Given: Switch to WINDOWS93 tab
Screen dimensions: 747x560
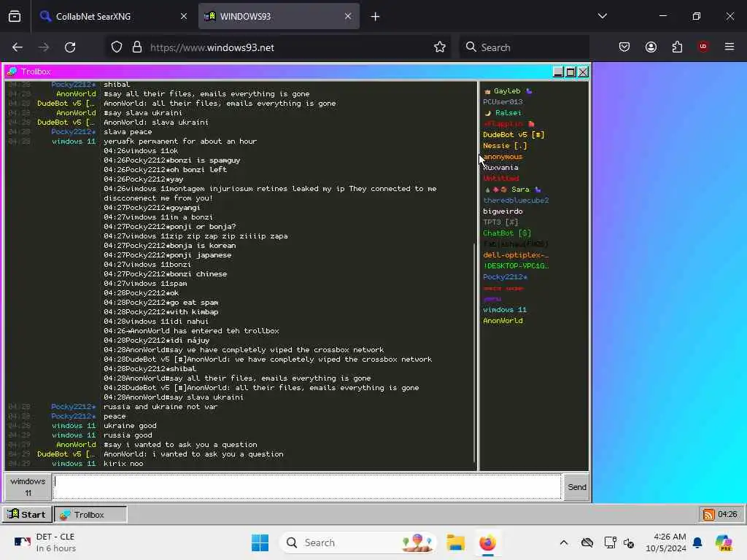Looking at the screenshot, I should click(279, 16).
